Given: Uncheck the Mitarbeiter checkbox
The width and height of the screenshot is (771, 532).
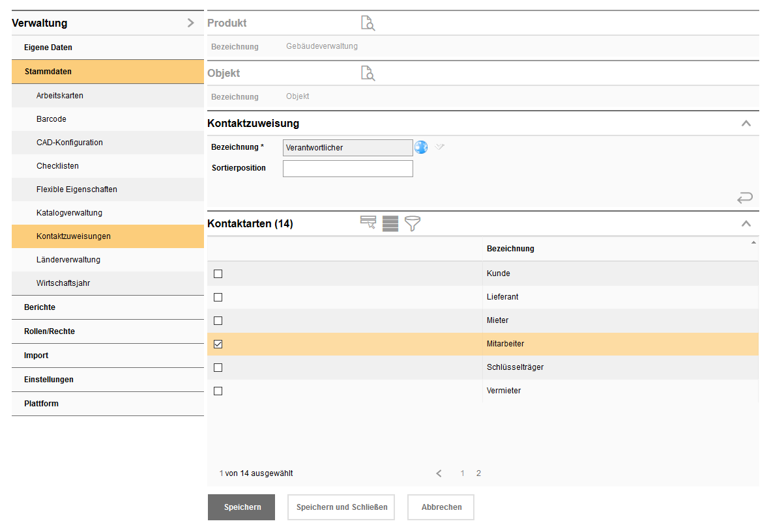Looking at the screenshot, I should click(x=218, y=344).
